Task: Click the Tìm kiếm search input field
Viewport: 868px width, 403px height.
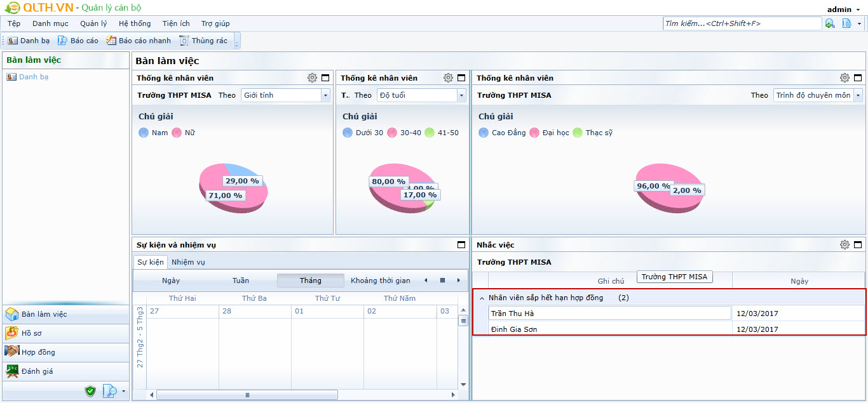Action: (x=742, y=23)
